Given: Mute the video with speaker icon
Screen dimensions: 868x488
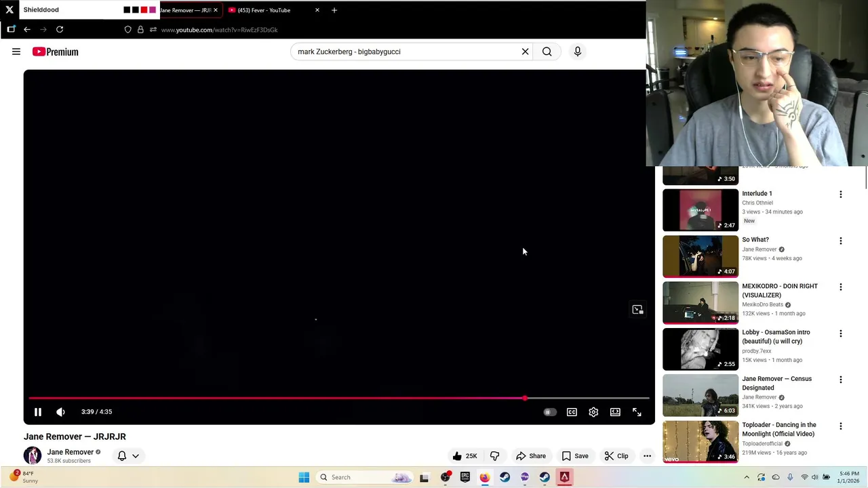Looking at the screenshot, I should (x=60, y=411).
